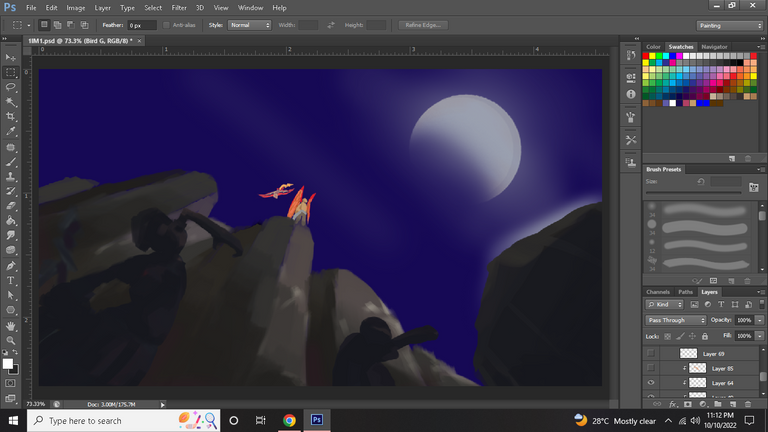Screen dimensions: 768x432
Task: Open the Select menu
Action: click(153, 8)
